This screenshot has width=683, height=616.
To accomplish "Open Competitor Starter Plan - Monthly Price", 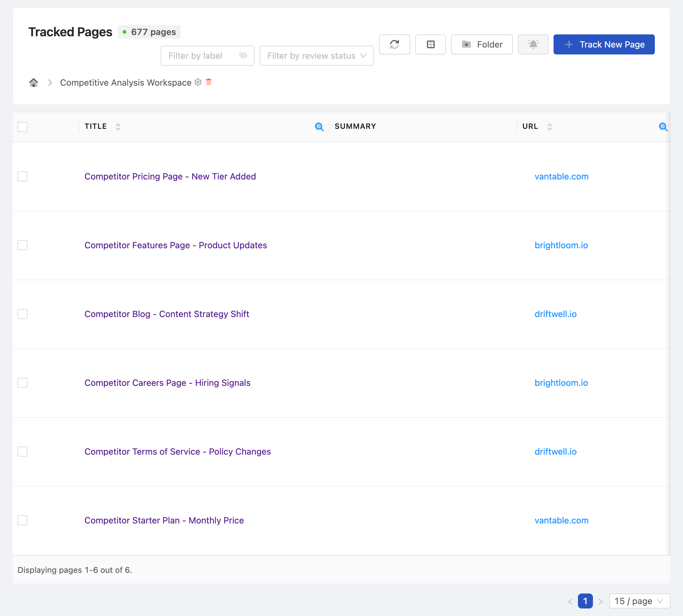I will [x=164, y=520].
